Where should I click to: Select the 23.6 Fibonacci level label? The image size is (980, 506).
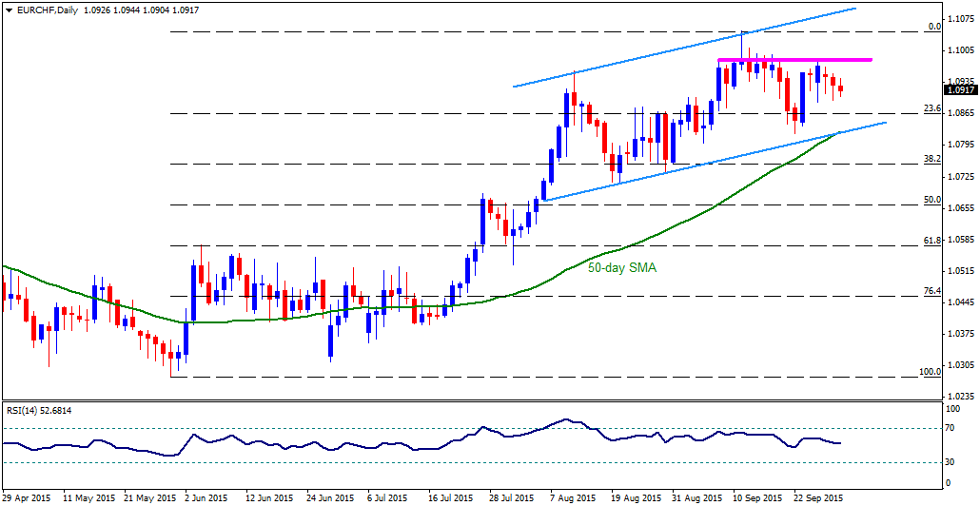pos(932,108)
